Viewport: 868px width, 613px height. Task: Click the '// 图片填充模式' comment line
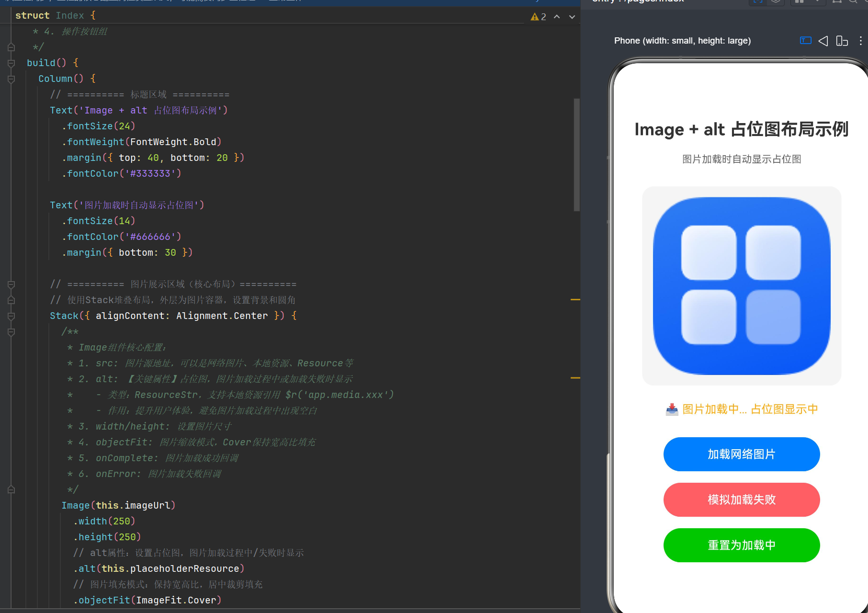click(168, 585)
